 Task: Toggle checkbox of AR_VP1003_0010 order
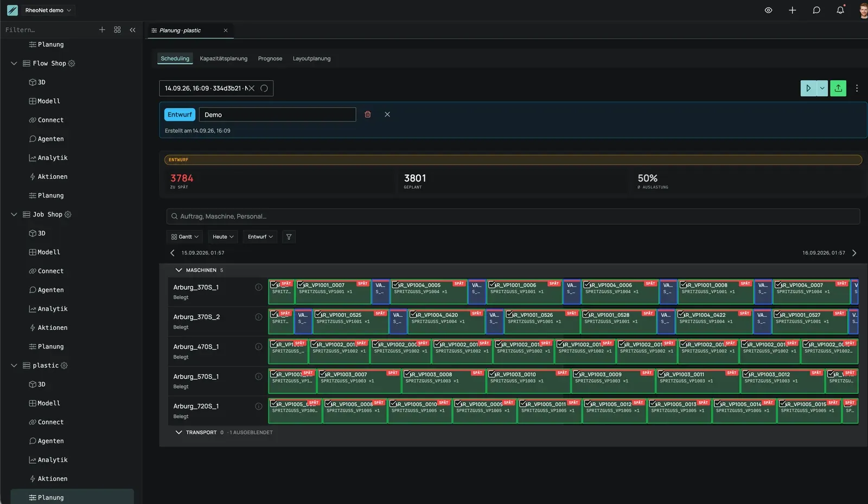[x=492, y=374]
